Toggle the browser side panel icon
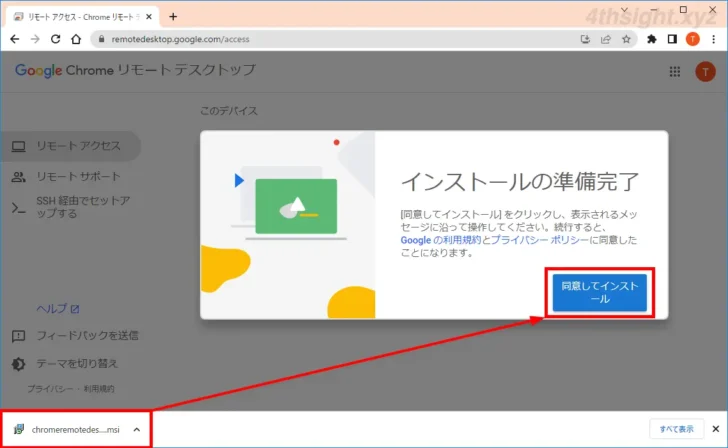Viewport: 728px width, 448px height. [x=672, y=39]
